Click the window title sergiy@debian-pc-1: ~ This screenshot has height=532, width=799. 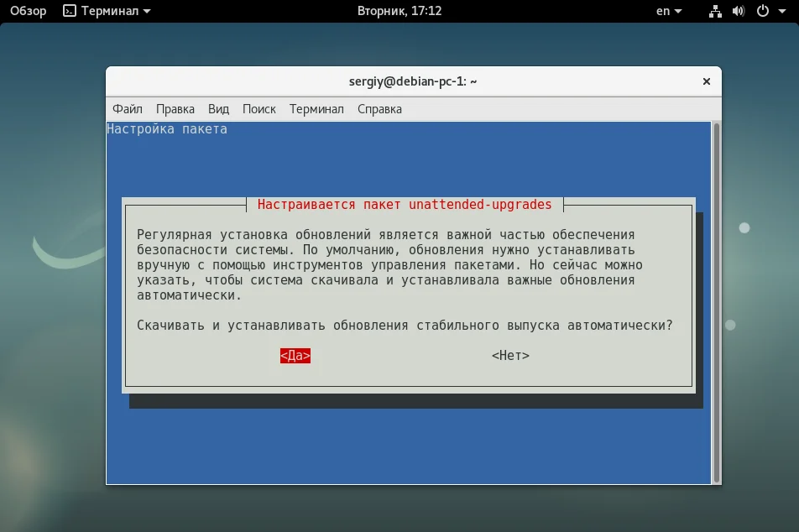[413, 81]
